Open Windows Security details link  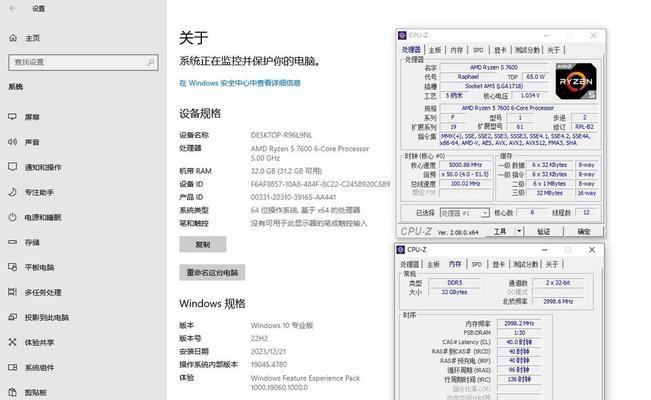pyautogui.click(x=240, y=83)
